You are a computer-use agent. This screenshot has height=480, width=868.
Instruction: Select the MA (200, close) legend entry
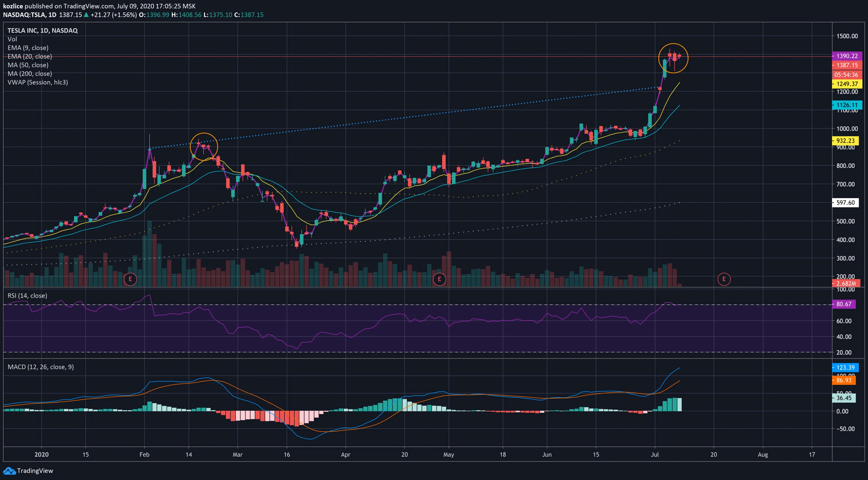pos(30,74)
